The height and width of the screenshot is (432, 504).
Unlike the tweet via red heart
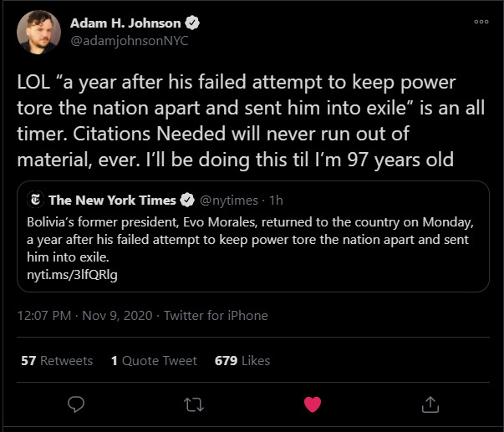point(313,404)
